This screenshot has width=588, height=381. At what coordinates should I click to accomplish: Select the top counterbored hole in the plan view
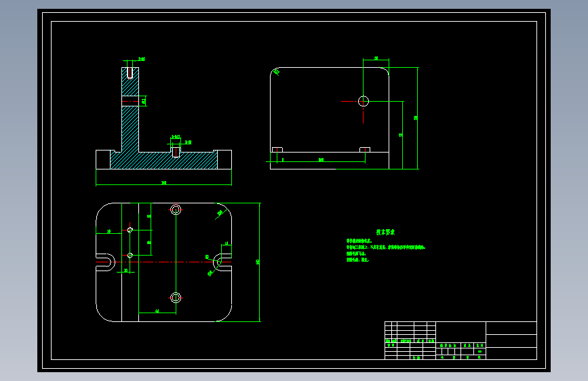(176, 209)
